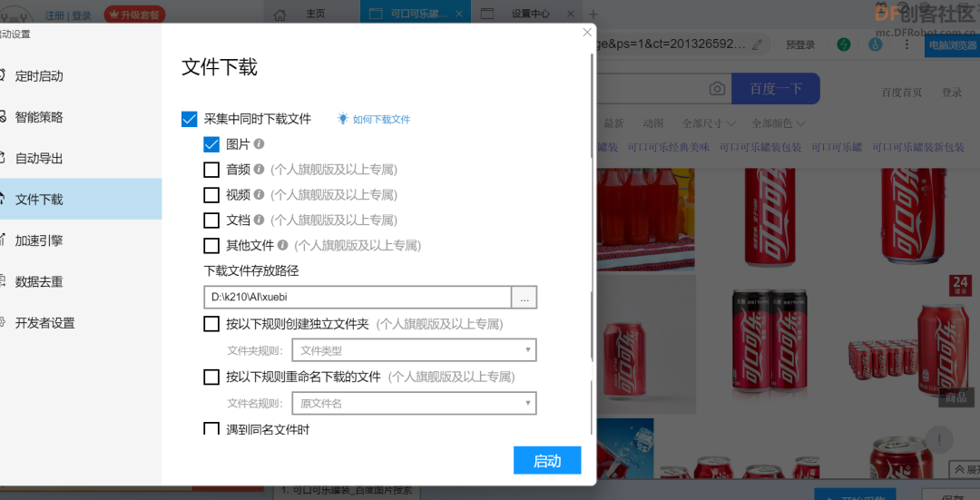
Task: Click info icon beside 其他文件 option
Action: [282, 246]
